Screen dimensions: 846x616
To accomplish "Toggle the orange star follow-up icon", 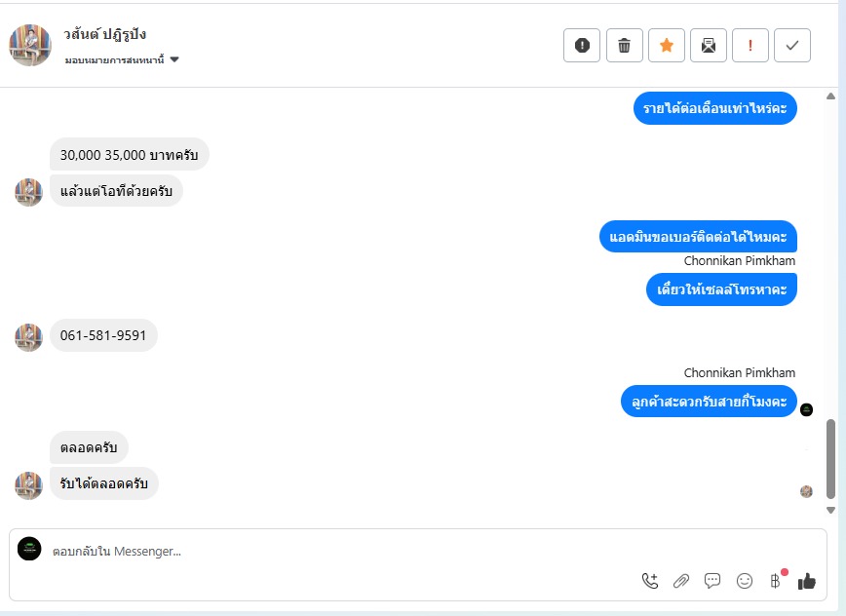I will [x=667, y=45].
